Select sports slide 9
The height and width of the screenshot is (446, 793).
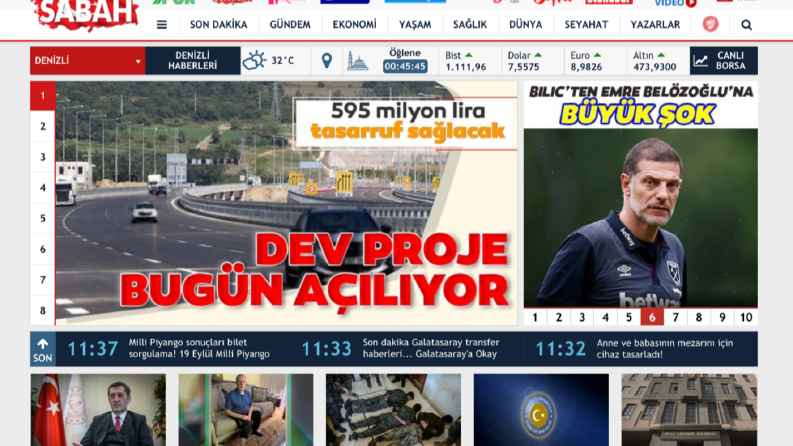coord(722,317)
